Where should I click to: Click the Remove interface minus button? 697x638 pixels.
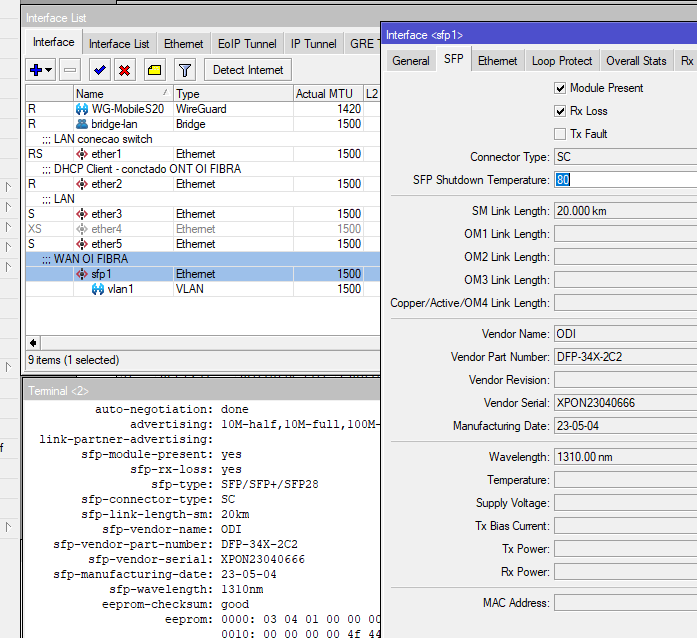pyautogui.click(x=70, y=70)
